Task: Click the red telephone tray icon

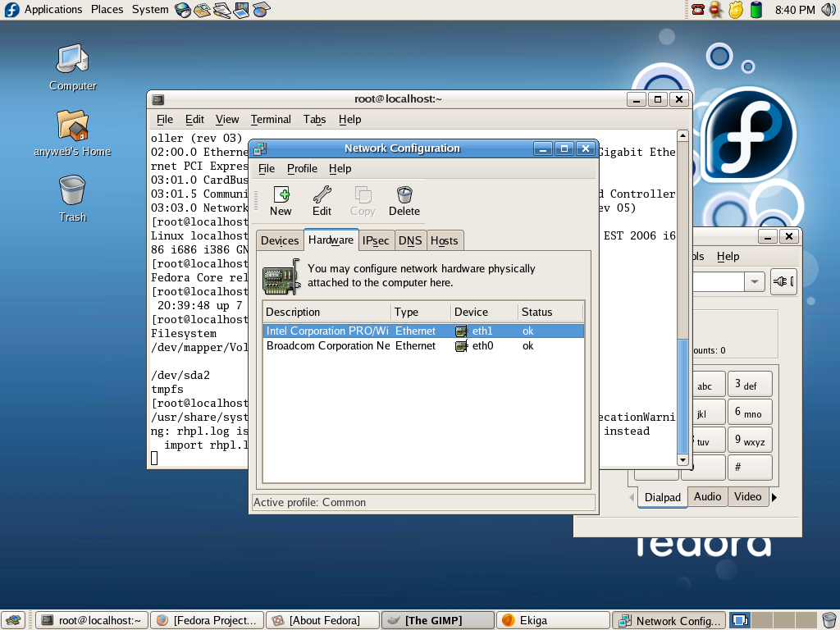Action: point(697,10)
